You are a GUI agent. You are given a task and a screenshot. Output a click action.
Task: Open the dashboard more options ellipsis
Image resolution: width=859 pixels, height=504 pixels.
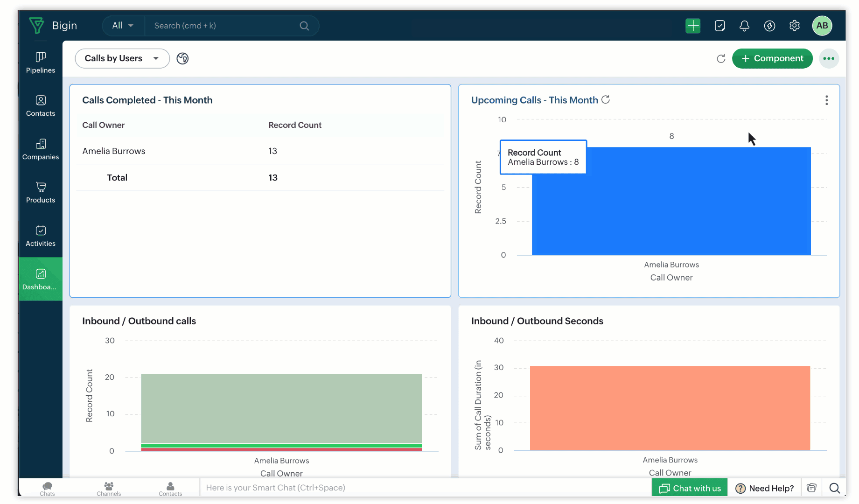[829, 58]
